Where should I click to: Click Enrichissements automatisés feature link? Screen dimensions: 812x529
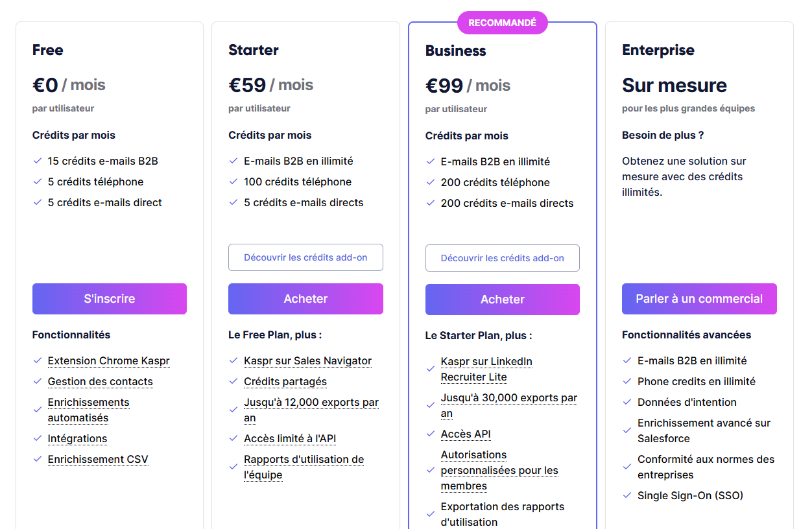88,410
